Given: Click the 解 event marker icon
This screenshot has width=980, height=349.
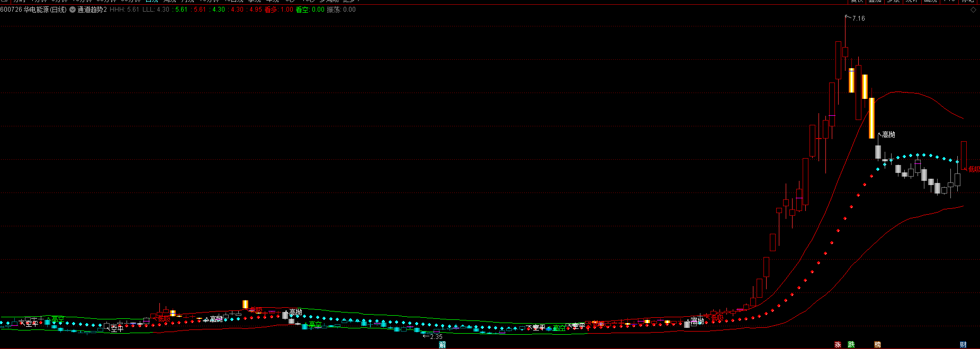Looking at the screenshot, I should (x=443, y=345).
